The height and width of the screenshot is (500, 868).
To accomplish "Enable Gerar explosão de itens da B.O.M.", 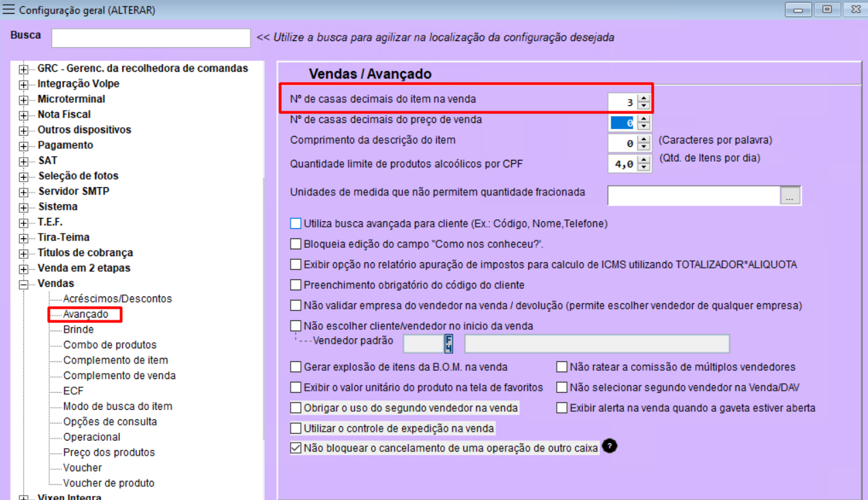I will (295, 367).
